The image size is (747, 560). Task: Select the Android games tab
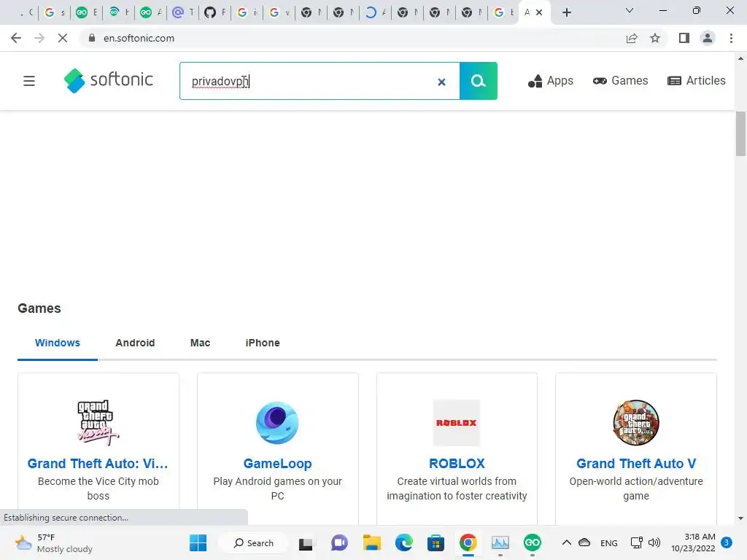135,343
